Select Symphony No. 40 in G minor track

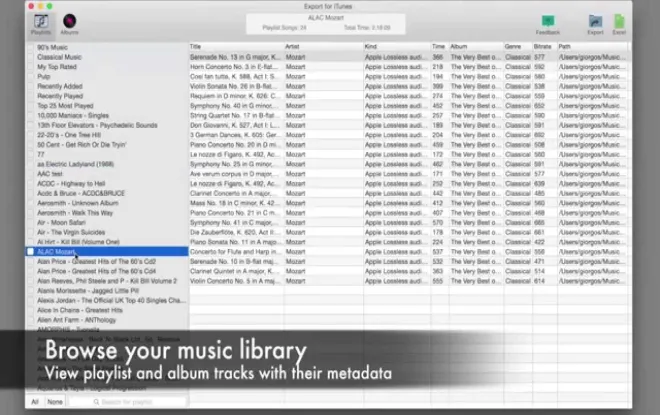pyautogui.click(x=408, y=106)
